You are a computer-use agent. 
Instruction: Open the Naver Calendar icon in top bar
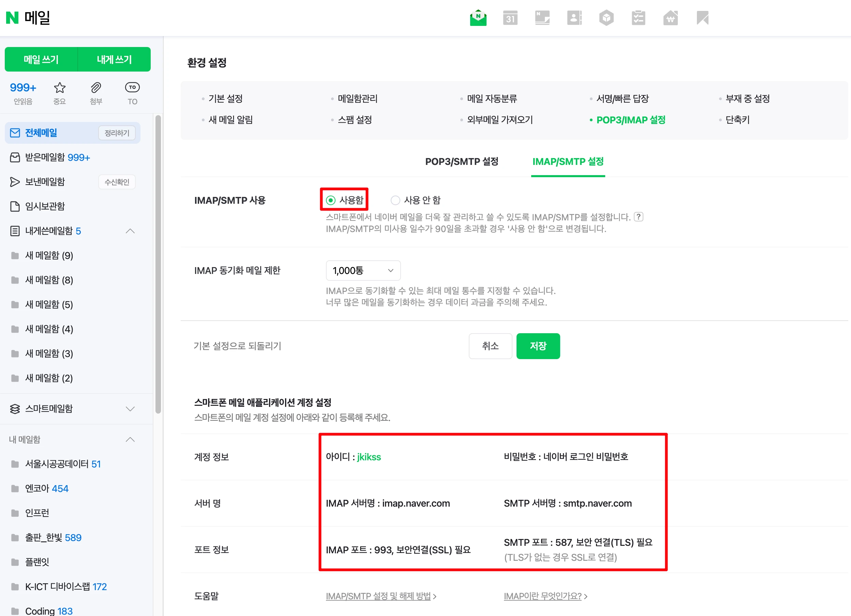click(x=510, y=18)
